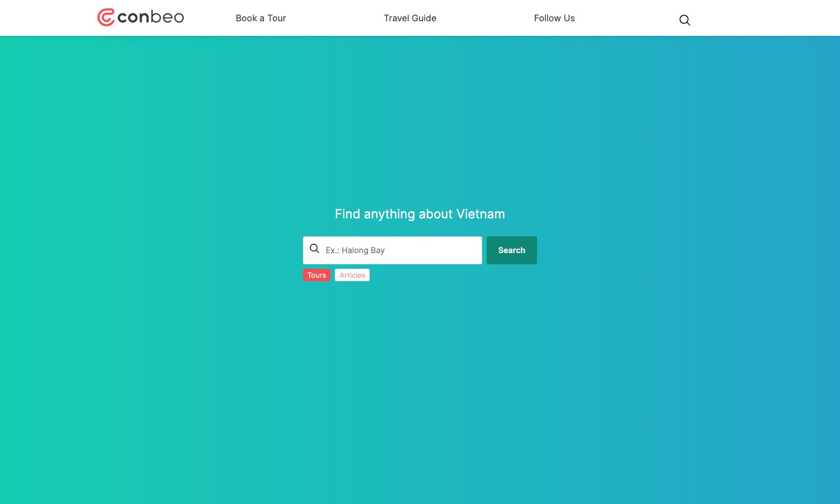Click the word 'Vietnam' in the heading
This screenshot has width=840, height=504.
coord(480,214)
